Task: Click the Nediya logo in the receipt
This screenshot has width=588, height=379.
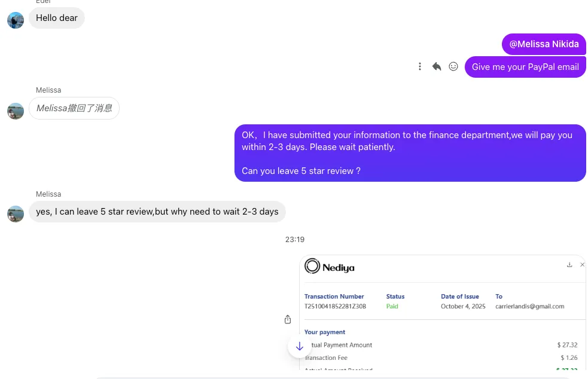Action: [330, 267]
